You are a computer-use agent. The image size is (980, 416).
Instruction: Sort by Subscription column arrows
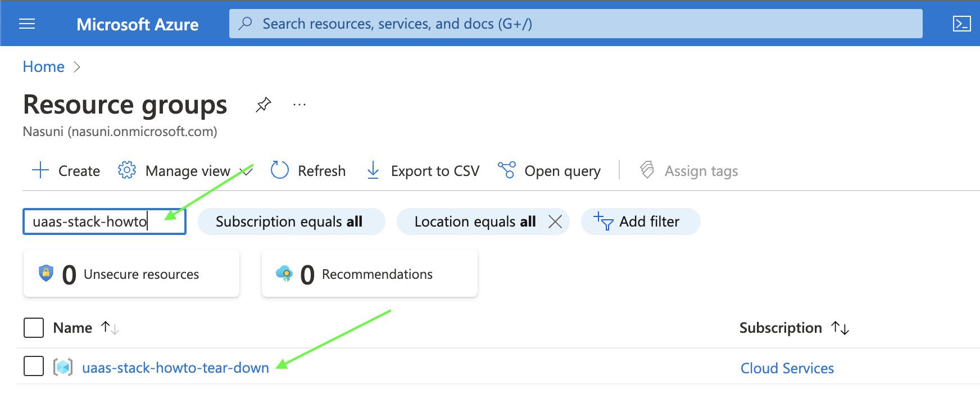[840, 328]
